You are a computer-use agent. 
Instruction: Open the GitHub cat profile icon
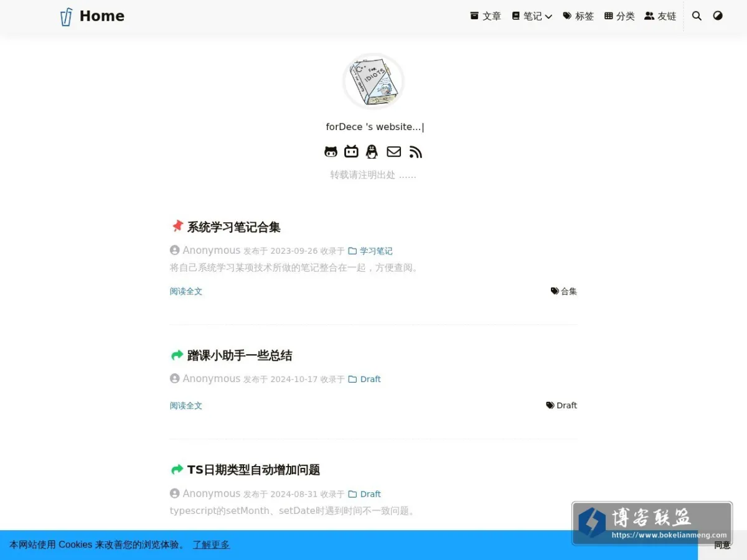tap(331, 152)
